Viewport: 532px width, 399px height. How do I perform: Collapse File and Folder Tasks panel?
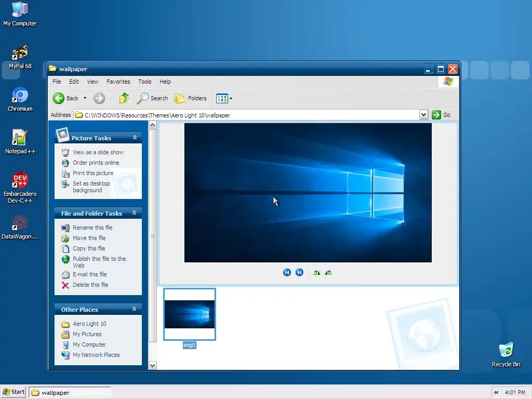135,213
